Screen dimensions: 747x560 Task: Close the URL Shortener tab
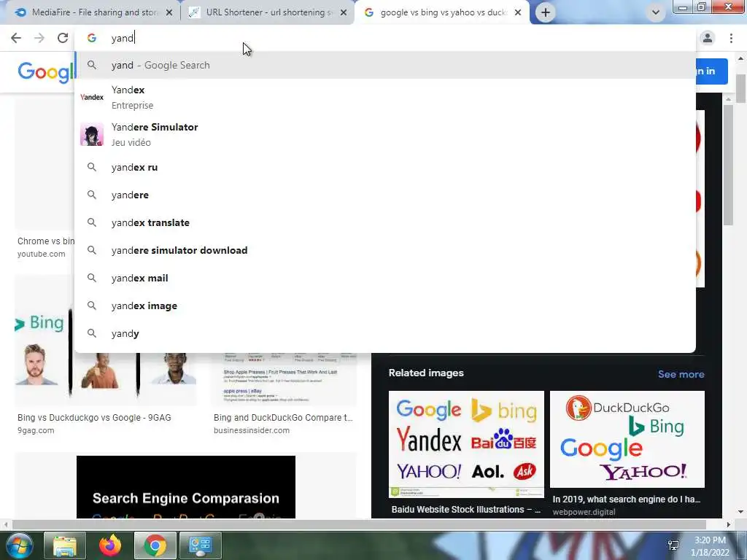click(344, 13)
